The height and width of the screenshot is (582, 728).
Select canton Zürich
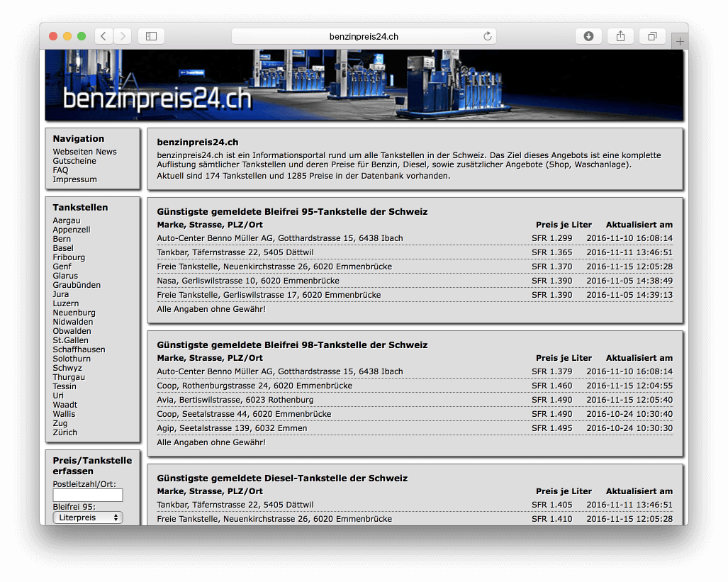click(x=65, y=432)
